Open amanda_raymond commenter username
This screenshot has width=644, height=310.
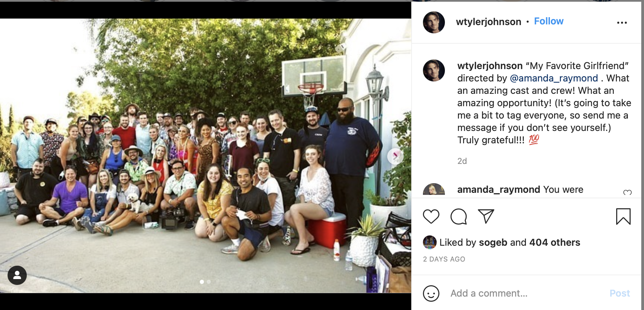point(498,190)
